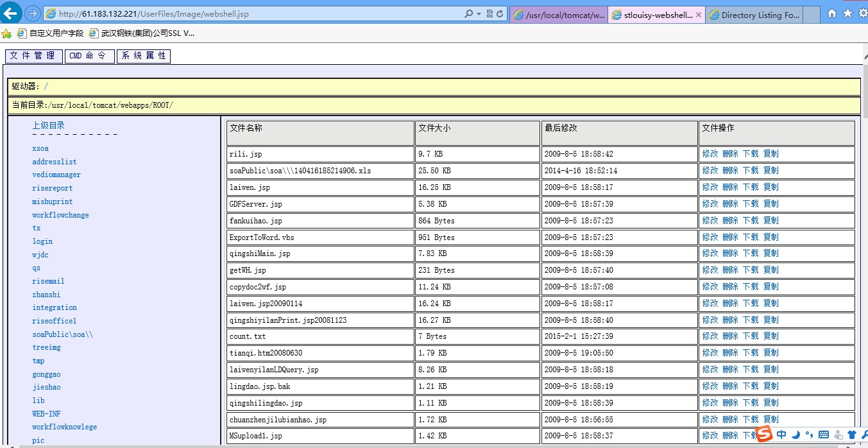Open the 文件管理 menu button
This screenshot has width=868, height=448.
point(34,56)
